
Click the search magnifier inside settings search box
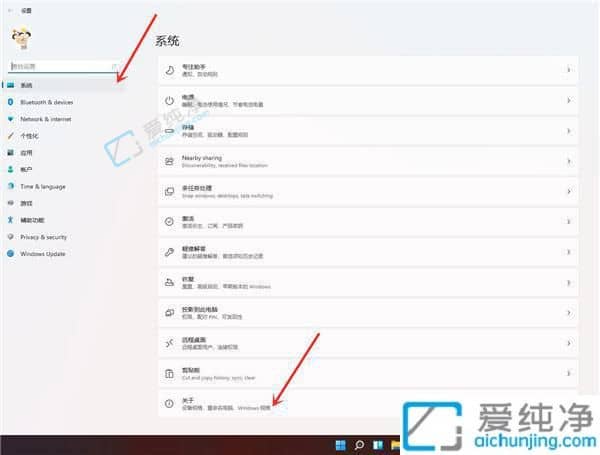(x=114, y=67)
